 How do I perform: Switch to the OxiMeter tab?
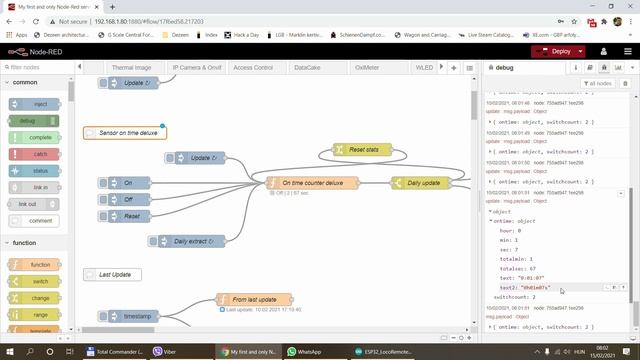[x=367, y=68]
